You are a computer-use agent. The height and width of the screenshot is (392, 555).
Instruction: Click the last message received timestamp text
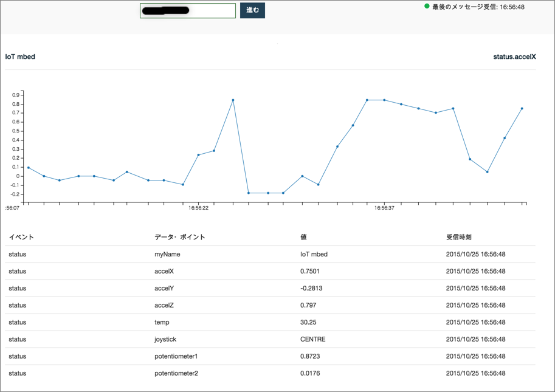coord(478,7)
